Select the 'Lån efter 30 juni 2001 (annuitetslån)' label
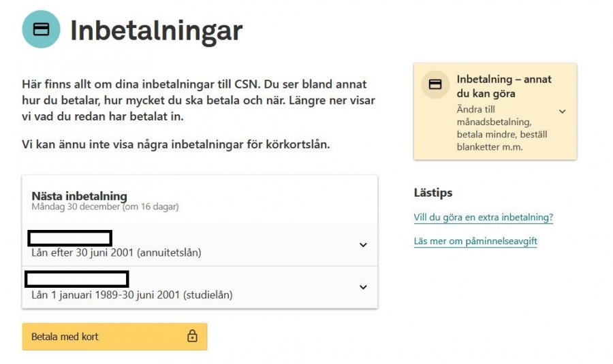613x364 pixels. pyautogui.click(x=116, y=253)
